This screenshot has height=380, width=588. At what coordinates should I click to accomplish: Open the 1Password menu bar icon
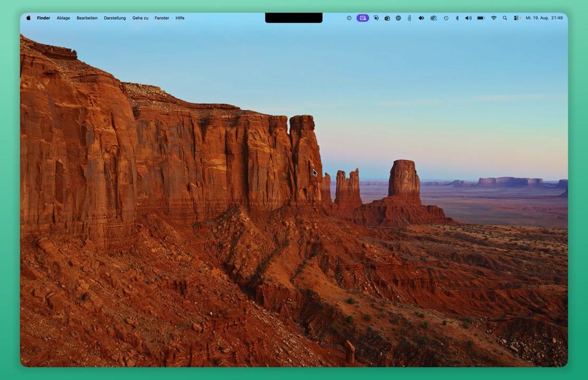click(x=399, y=17)
